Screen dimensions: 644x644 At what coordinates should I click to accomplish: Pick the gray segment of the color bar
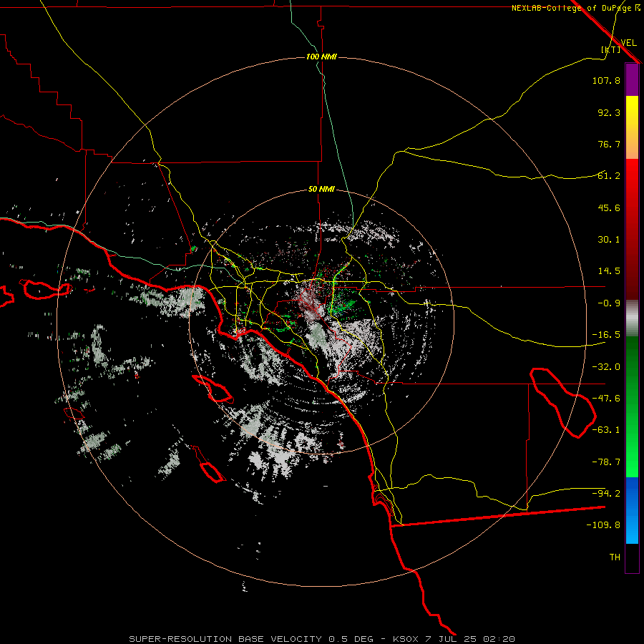632,318
